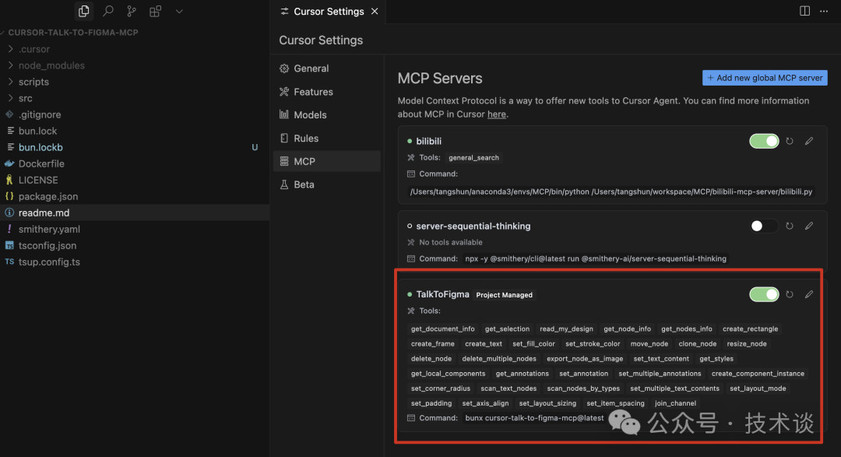
Task: Follow the 'here' MCP info link
Action: (496, 114)
